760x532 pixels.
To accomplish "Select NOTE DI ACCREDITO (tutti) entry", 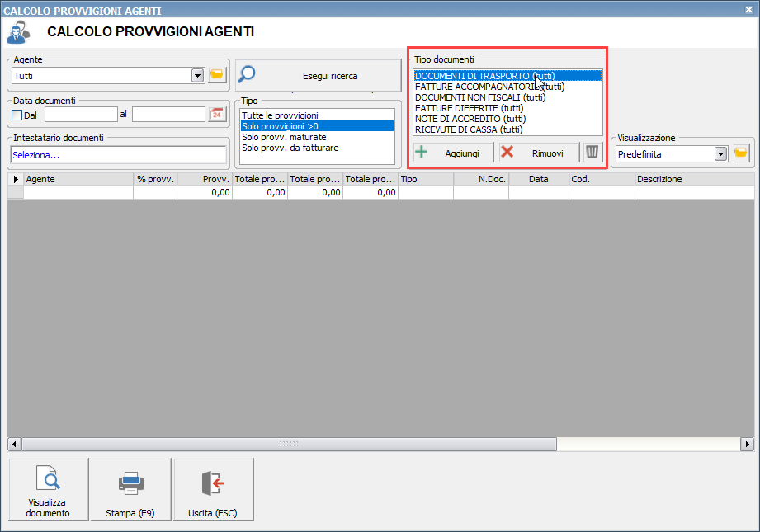I will [507, 119].
